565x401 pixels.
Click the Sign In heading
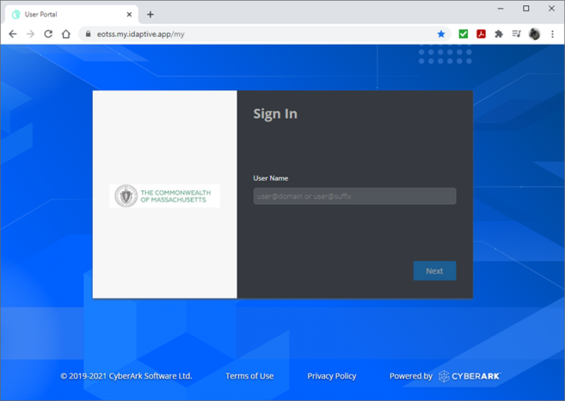(275, 114)
